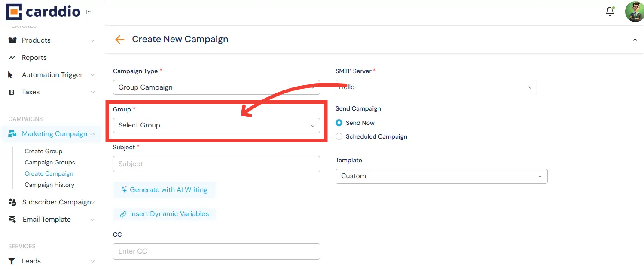Click the Subscriber Campaign icon
The image size is (644, 269).
[12, 202]
